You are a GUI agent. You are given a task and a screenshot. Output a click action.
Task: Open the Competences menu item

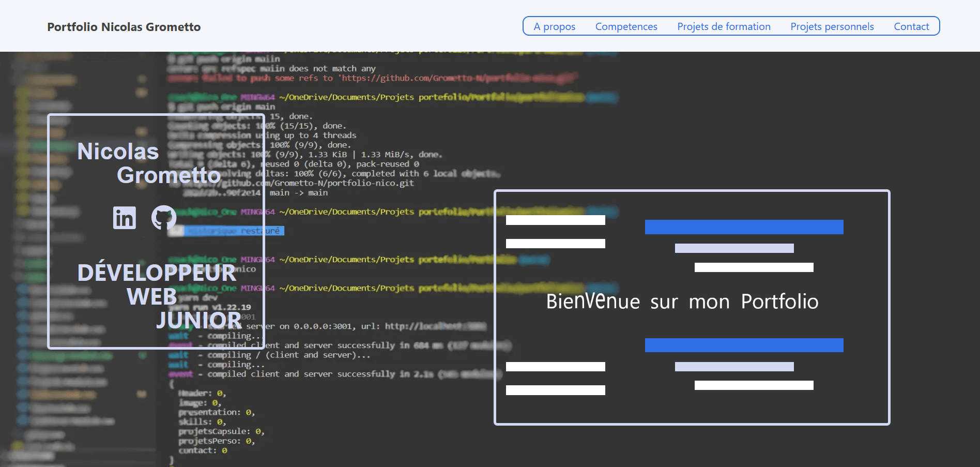tap(626, 26)
